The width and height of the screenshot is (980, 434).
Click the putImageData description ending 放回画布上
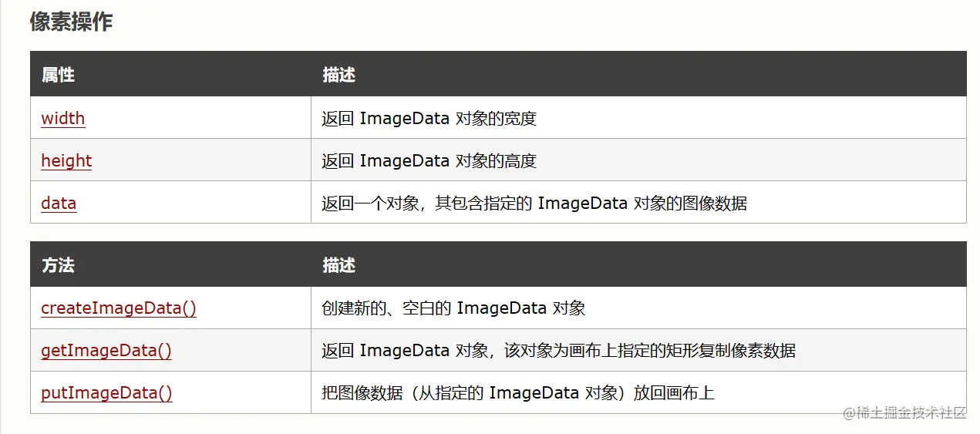(517, 392)
